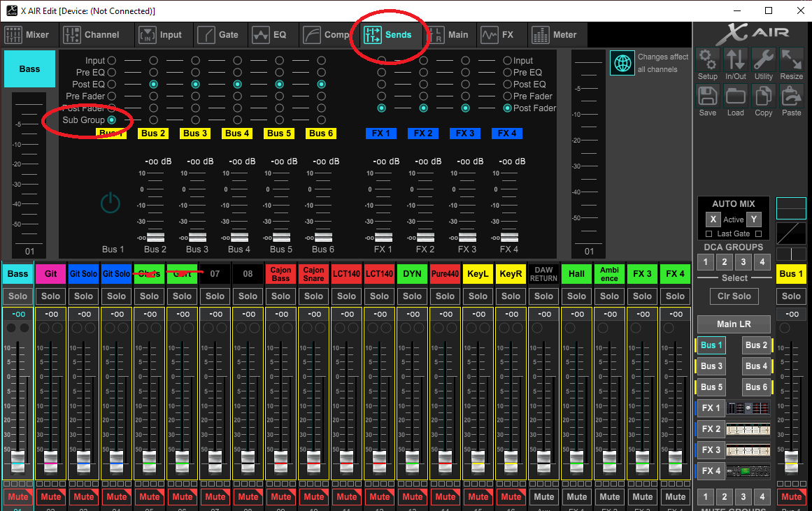The image size is (812, 511).
Task: Solo the Git channel
Action: pos(51,296)
